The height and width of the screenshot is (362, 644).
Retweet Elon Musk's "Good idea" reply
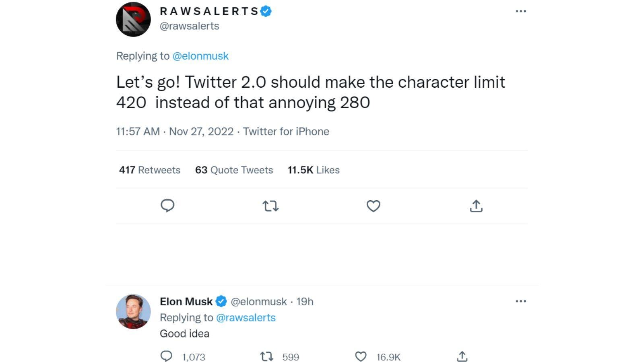[x=266, y=356]
